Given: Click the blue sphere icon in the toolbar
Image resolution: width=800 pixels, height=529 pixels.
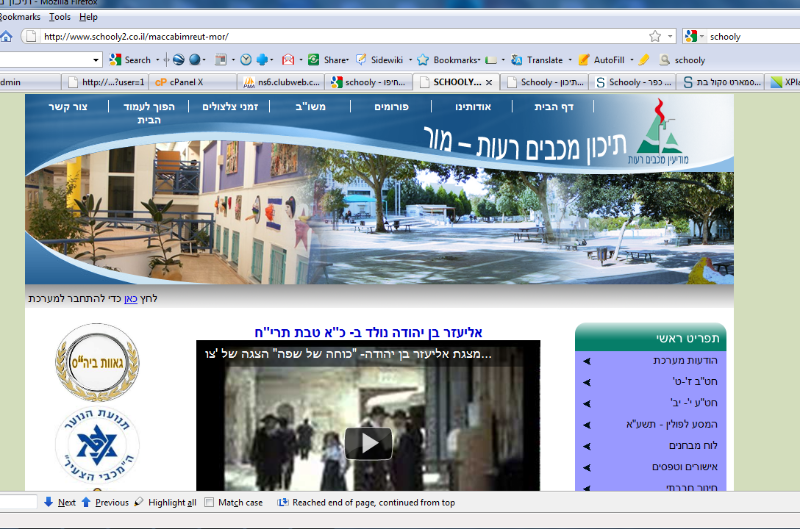Looking at the screenshot, I should point(194,60).
